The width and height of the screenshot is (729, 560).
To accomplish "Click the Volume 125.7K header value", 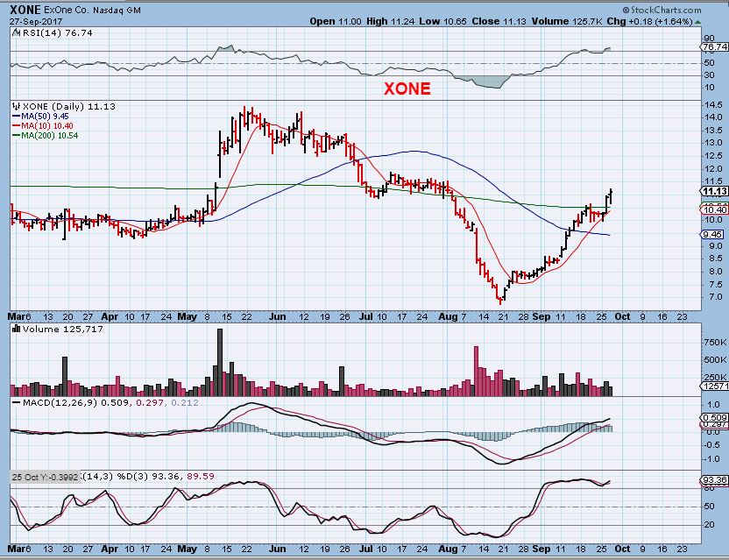I will pos(567,21).
